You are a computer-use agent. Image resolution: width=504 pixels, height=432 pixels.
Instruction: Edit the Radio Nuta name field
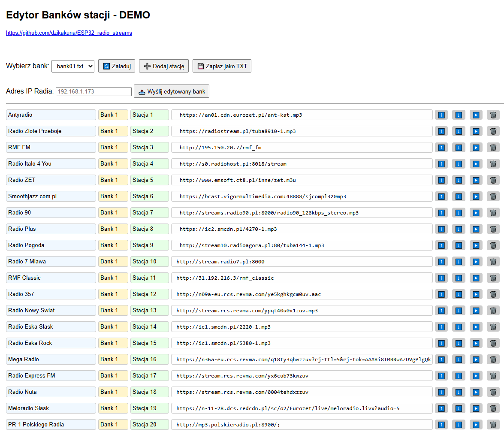pyautogui.click(x=51, y=392)
